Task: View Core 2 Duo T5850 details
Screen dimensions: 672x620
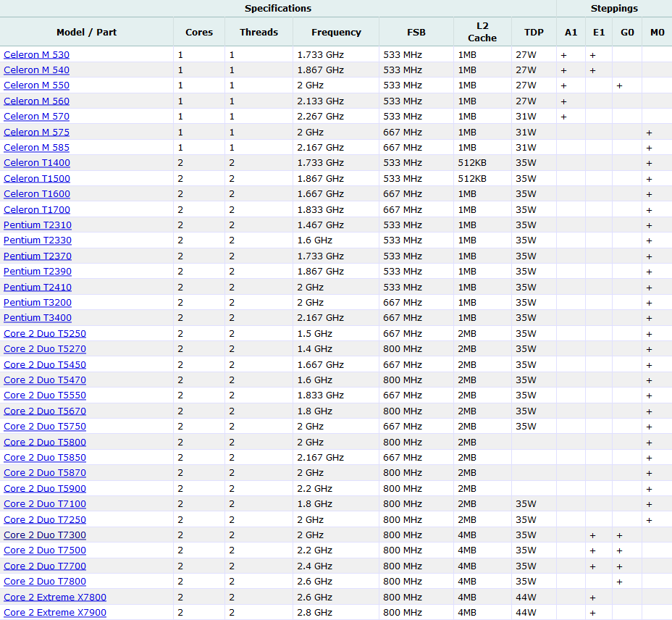Action: (45, 458)
